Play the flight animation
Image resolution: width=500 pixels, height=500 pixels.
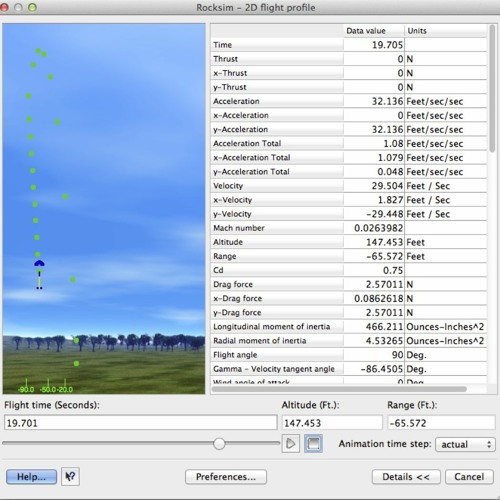pos(290,444)
